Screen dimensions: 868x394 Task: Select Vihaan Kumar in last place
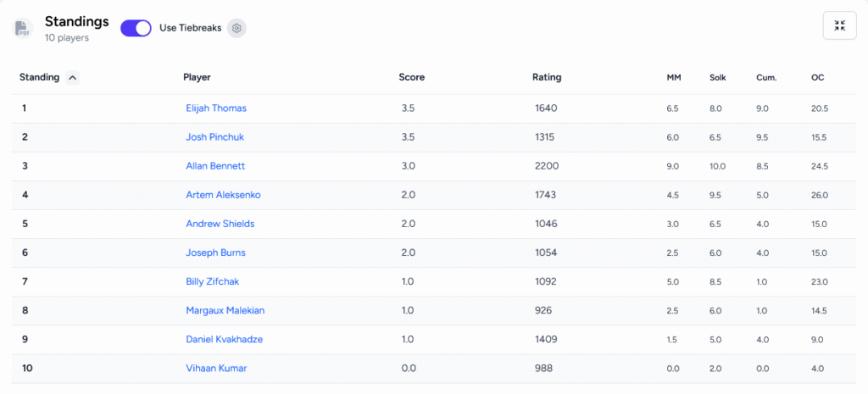216,368
